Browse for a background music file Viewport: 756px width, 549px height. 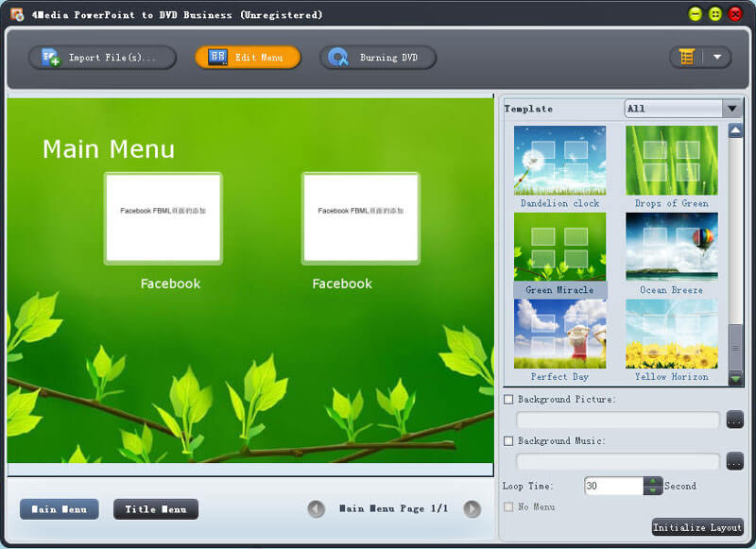pyautogui.click(x=734, y=461)
